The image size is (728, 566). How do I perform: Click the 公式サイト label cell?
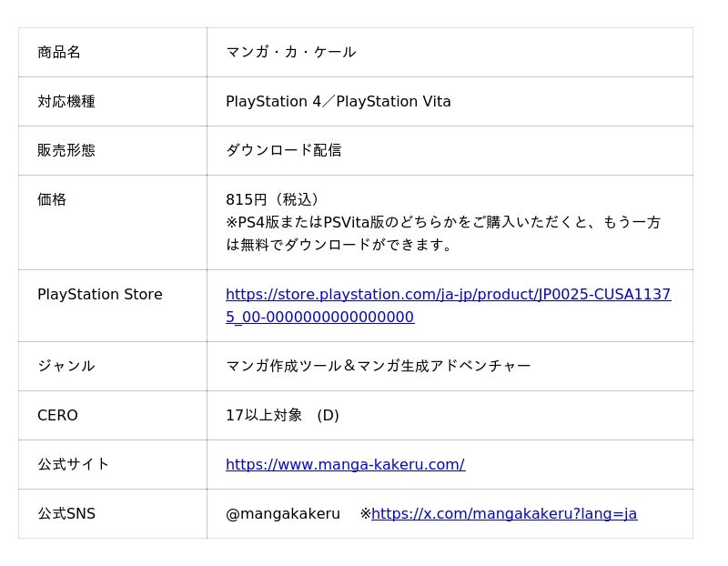click(74, 465)
